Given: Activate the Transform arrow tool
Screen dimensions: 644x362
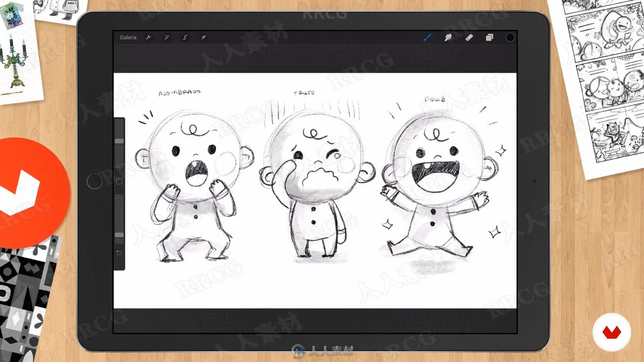Looking at the screenshot, I should [203, 37].
